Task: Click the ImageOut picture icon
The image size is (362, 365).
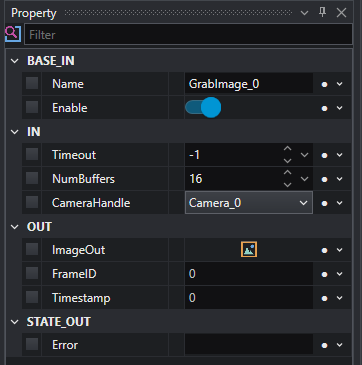Action: [249, 250]
